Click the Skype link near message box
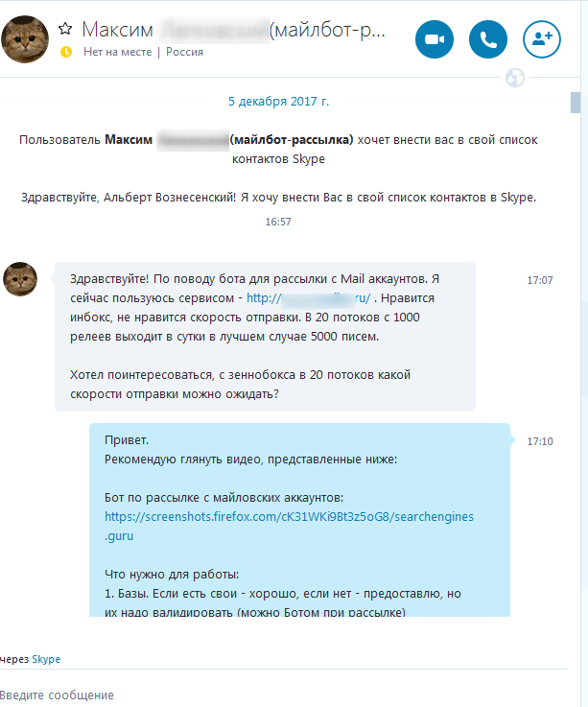The width and height of the screenshot is (588, 707). click(46, 659)
